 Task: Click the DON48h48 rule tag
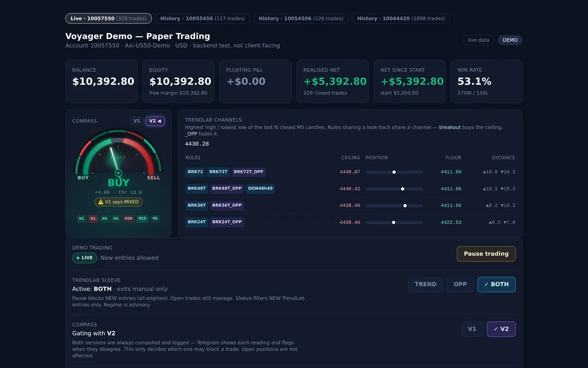260,189
